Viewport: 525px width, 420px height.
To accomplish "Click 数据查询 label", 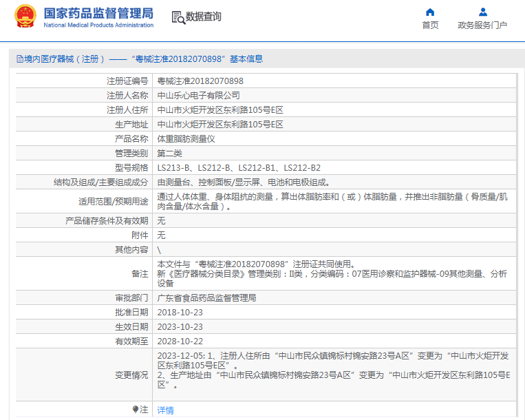I will coord(203,17).
